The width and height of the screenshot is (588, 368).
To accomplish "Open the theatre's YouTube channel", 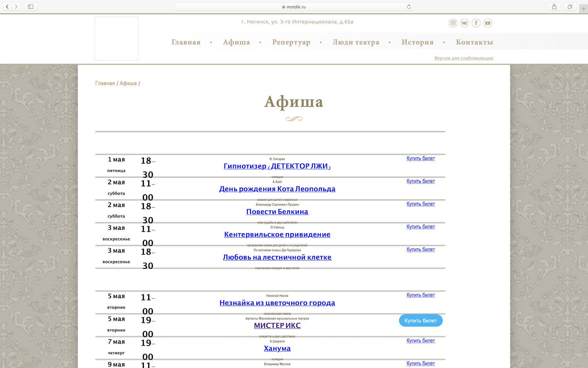I will click(x=488, y=23).
